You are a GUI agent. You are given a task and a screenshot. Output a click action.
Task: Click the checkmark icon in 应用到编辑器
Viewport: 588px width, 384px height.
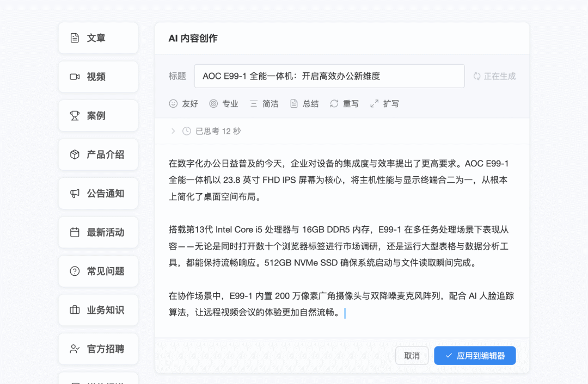449,356
